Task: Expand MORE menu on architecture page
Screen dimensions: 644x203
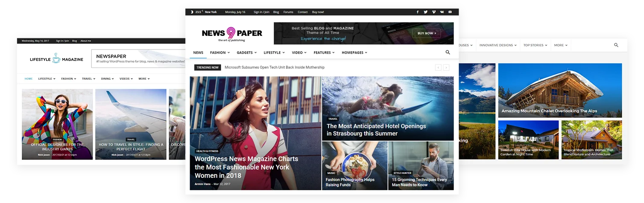Action: click(561, 45)
